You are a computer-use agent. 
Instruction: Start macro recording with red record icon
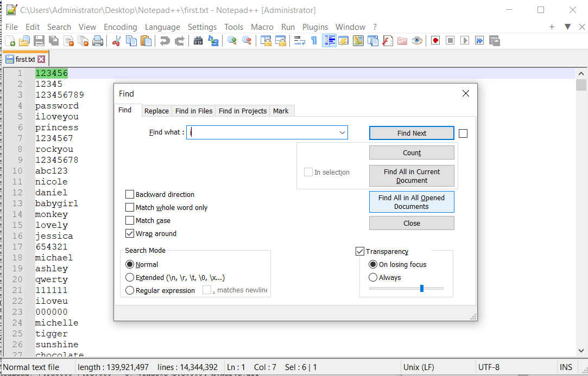pyautogui.click(x=435, y=41)
